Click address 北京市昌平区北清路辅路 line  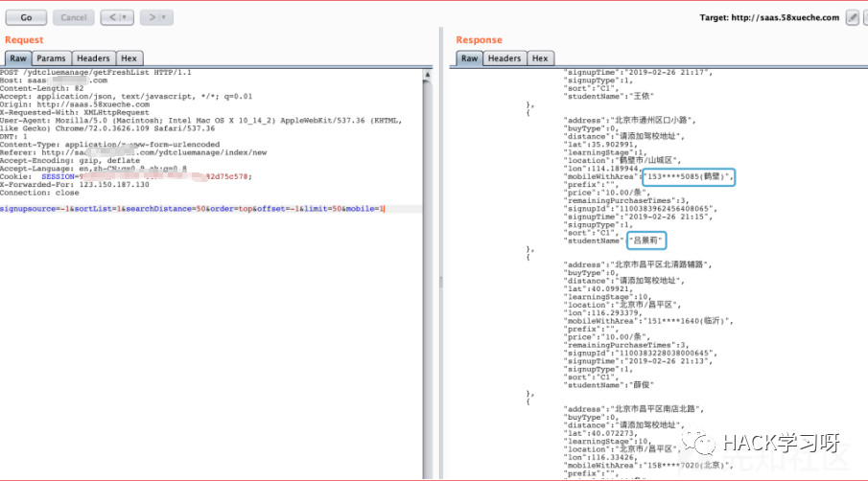[638, 264]
